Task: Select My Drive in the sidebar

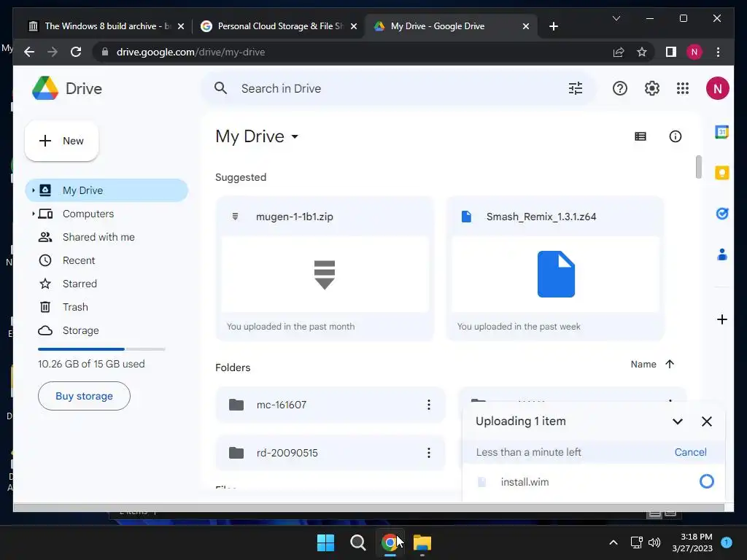Action: tap(107, 190)
